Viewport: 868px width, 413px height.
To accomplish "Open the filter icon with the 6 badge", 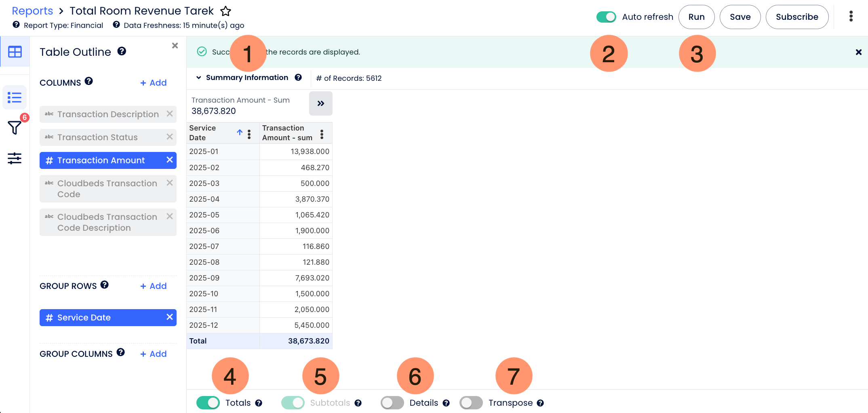I will [x=15, y=127].
